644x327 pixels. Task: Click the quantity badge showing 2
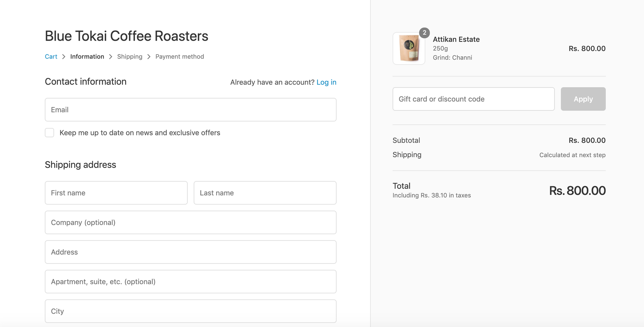tap(425, 33)
